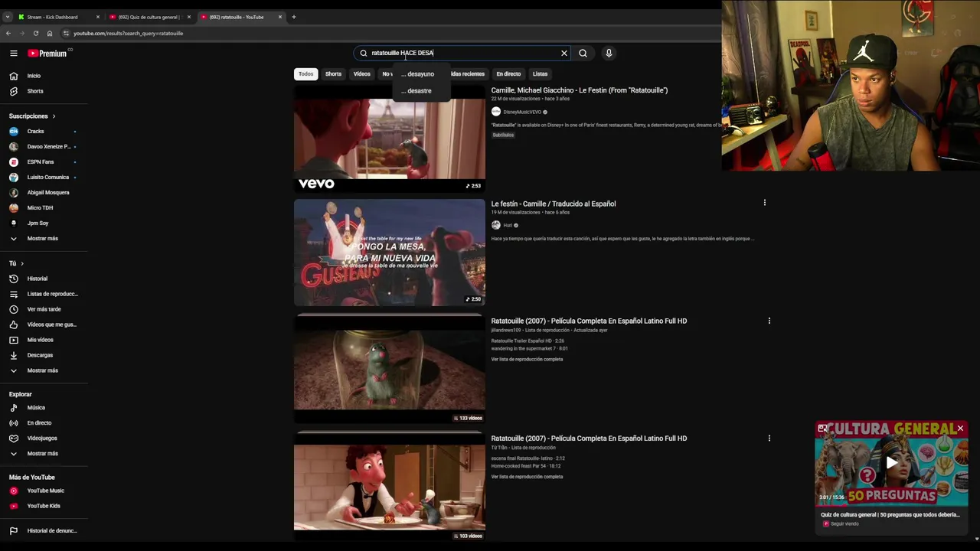Open Videojuegos in Explorar

click(44, 439)
